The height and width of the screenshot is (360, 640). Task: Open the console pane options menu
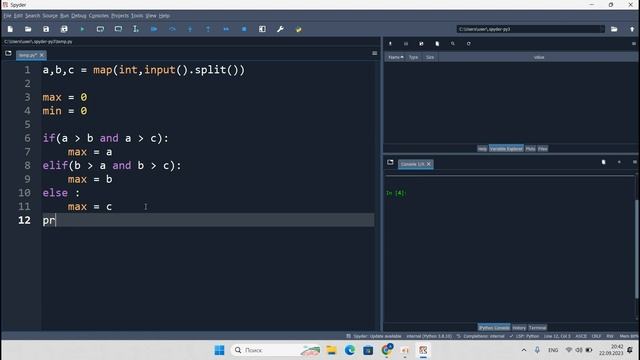635,162
